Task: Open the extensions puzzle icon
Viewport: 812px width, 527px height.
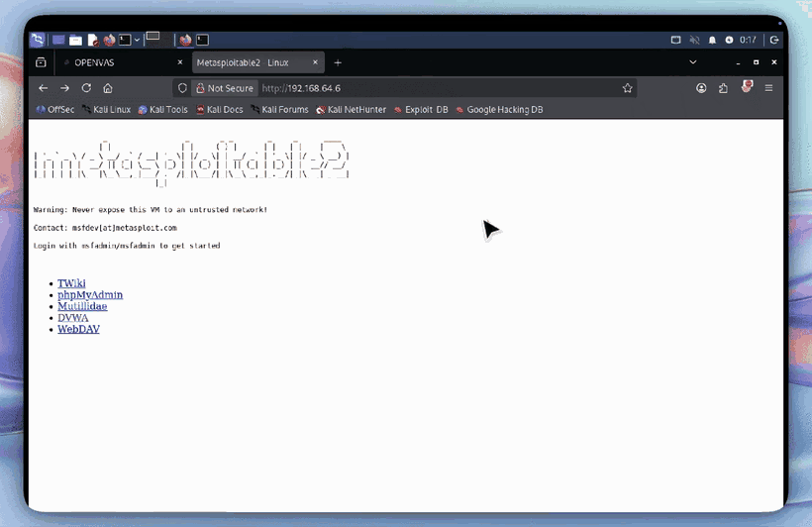Action: [x=724, y=88]
